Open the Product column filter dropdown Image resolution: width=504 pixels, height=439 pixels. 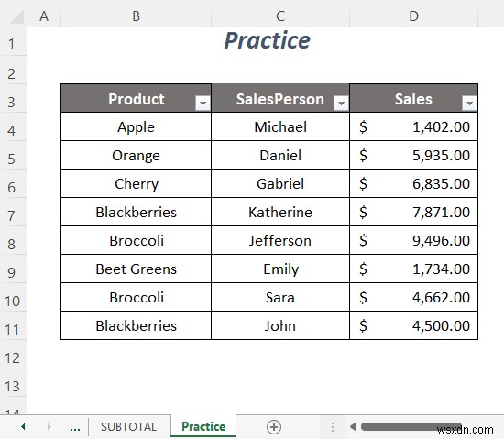point(203,104)
